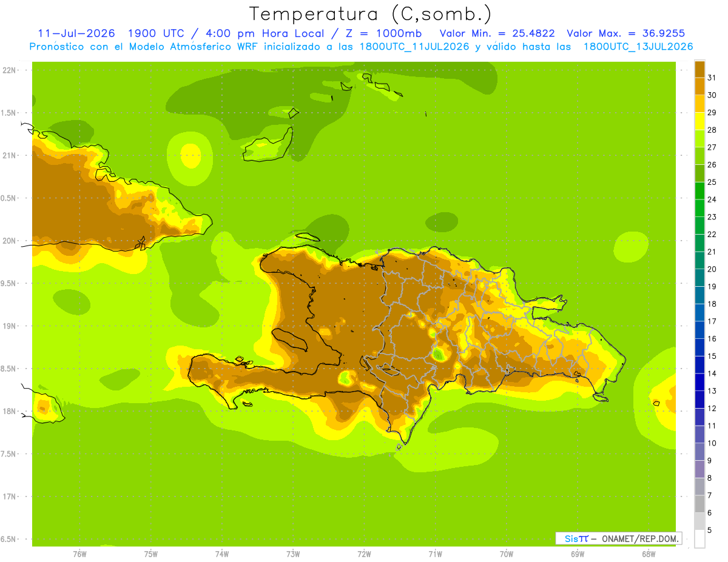Click legend value label '15'
The image size is (728, 562).
tap(712, 356)
